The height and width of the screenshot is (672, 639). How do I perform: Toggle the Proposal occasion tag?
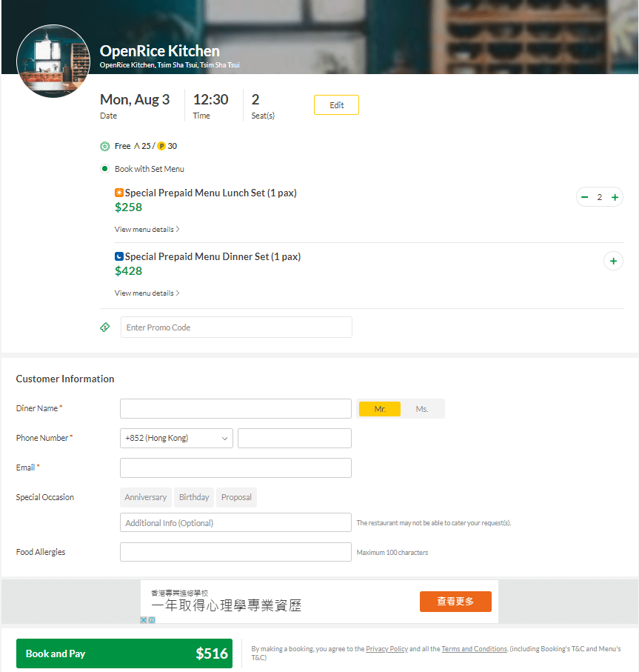pos(236,497)
